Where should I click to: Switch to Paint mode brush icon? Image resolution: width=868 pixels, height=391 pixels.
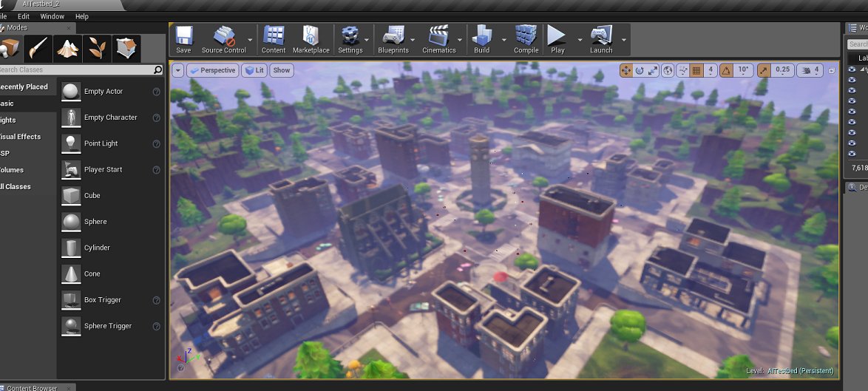[x=38, y=49]
